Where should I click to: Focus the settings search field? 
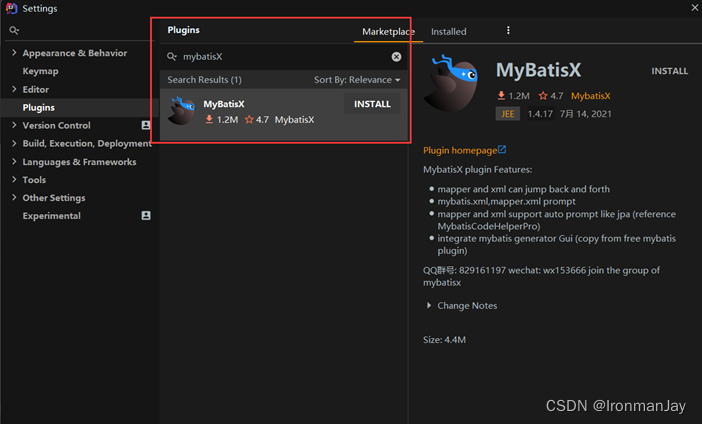tap(81, 30)
